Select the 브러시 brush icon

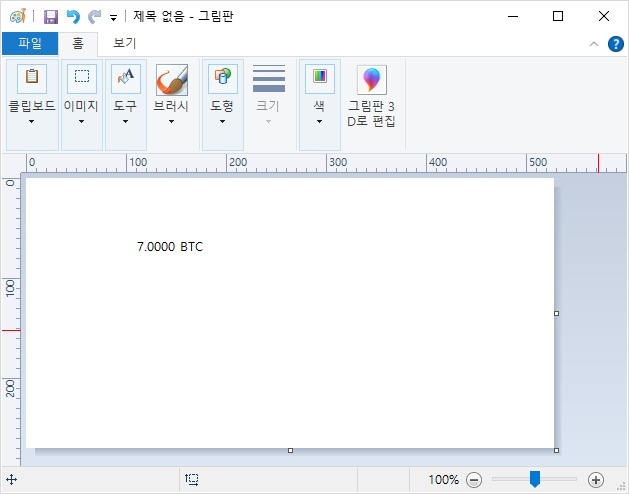coord(172,79)
